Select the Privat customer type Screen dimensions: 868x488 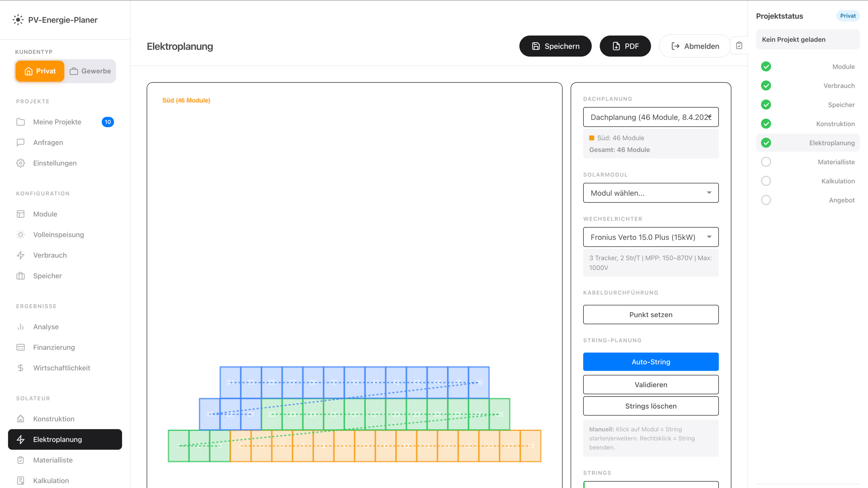pos(40,71)
